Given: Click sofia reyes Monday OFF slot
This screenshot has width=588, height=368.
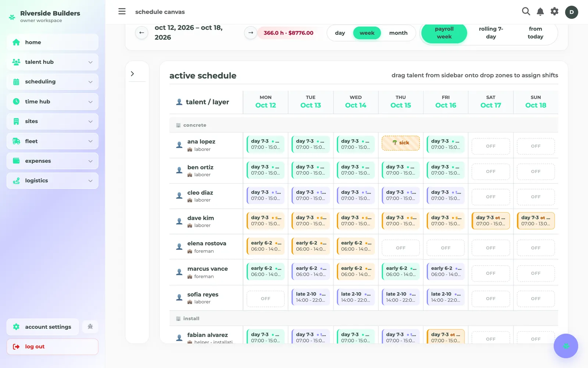Looking at the screenshot, I should click(266, 299).
